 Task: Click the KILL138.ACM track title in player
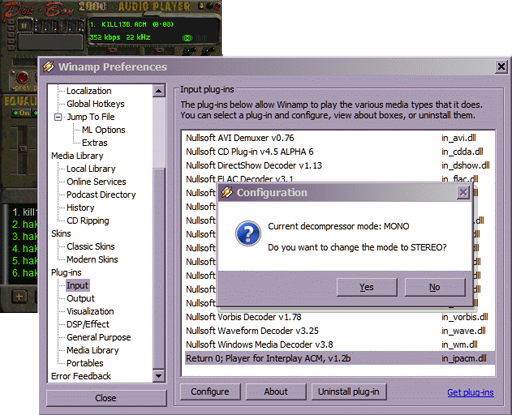(x=124, y=24)
